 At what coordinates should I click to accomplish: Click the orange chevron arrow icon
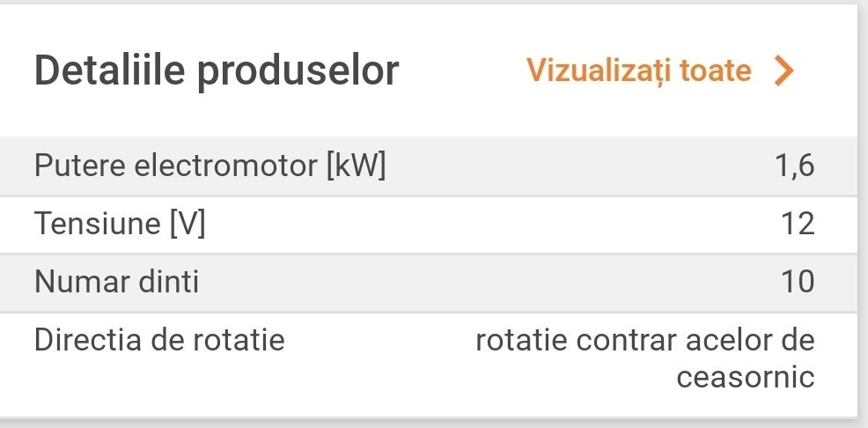tap(783, 70)
